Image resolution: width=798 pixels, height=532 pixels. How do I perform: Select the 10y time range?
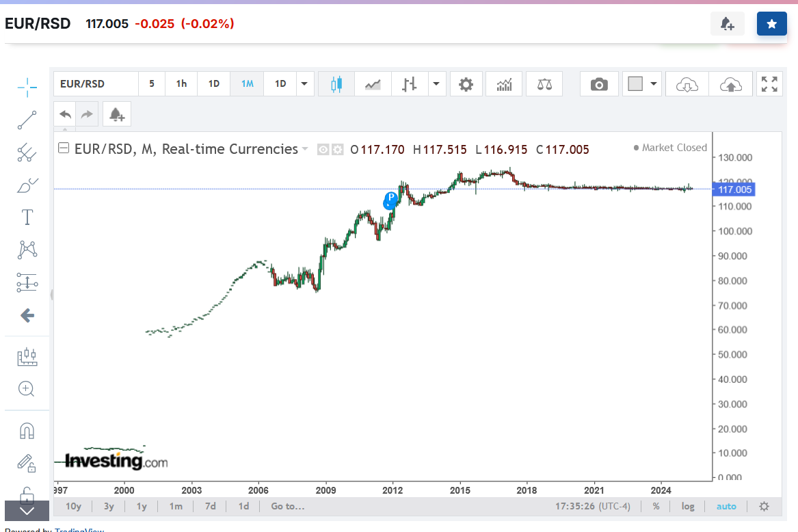(x=73, y=507)
